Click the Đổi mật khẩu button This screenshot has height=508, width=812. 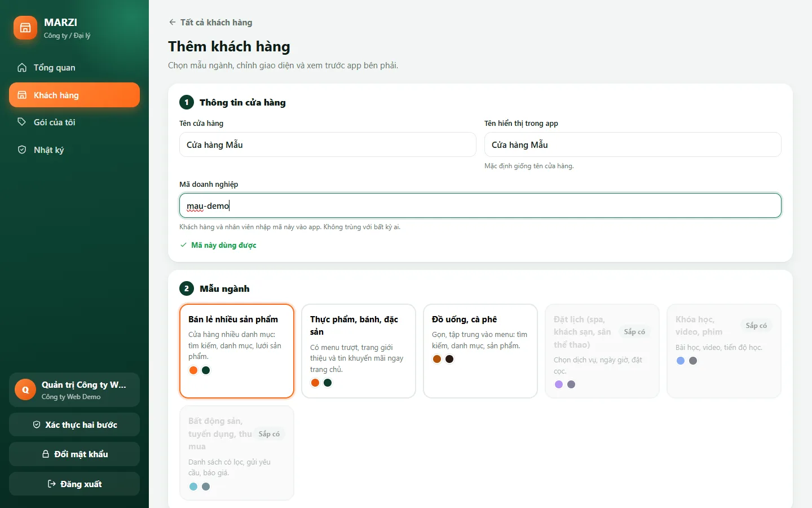coord(74,454)
